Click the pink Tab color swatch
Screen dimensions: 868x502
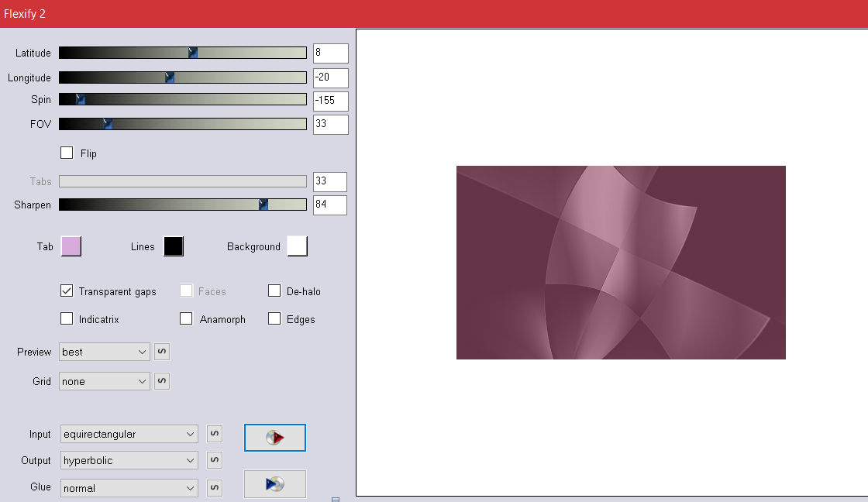pyautogui.click(x=71, y=246)
